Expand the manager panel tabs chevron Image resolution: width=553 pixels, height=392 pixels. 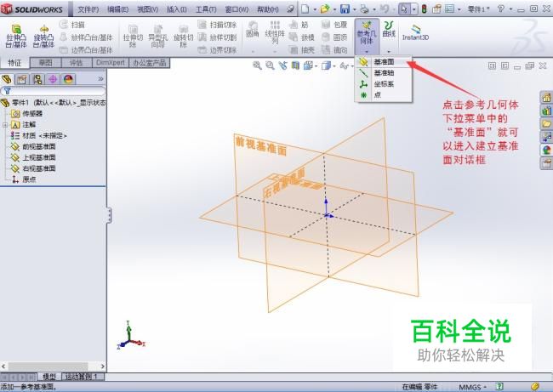point(101,79)
